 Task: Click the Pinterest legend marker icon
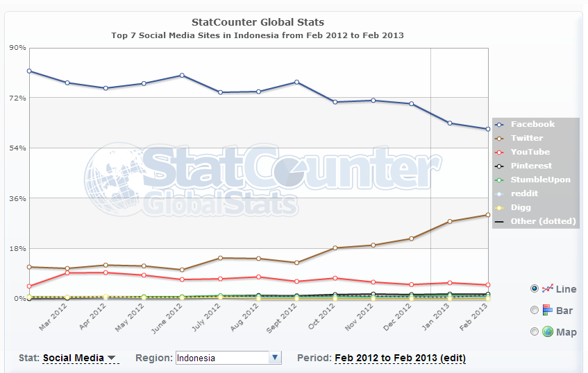(499, 166)
